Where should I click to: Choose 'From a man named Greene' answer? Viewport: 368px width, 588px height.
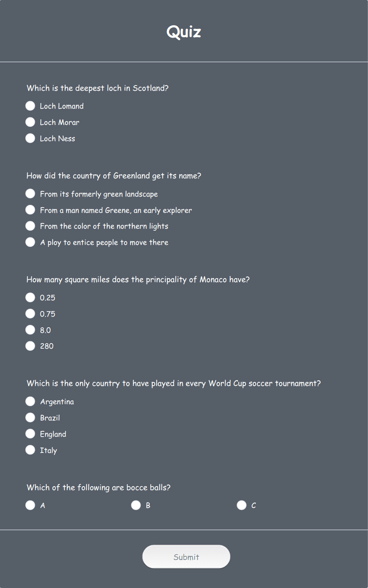30,210
